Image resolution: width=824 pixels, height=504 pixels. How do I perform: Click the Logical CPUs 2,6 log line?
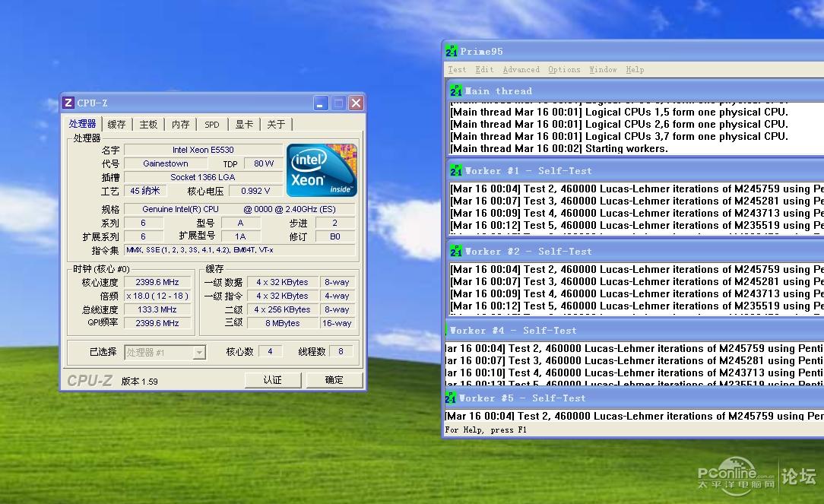[619, 125]
